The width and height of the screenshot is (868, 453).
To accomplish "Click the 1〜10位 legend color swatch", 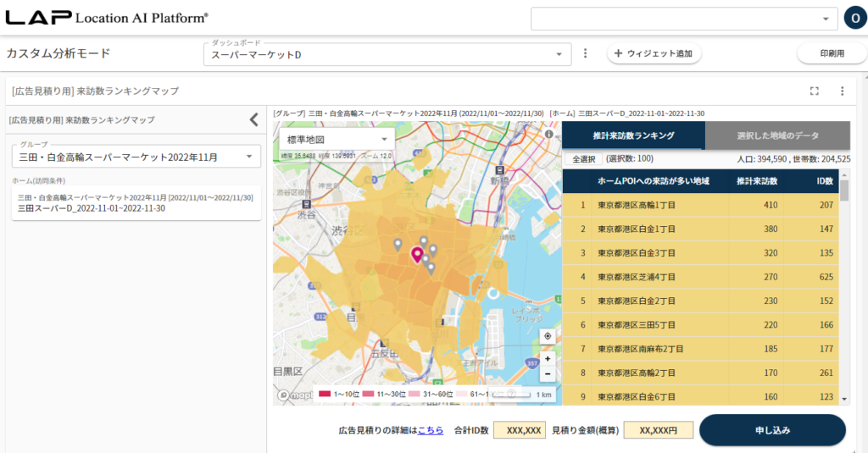I will pyautogui.click(x=324, y=394).
